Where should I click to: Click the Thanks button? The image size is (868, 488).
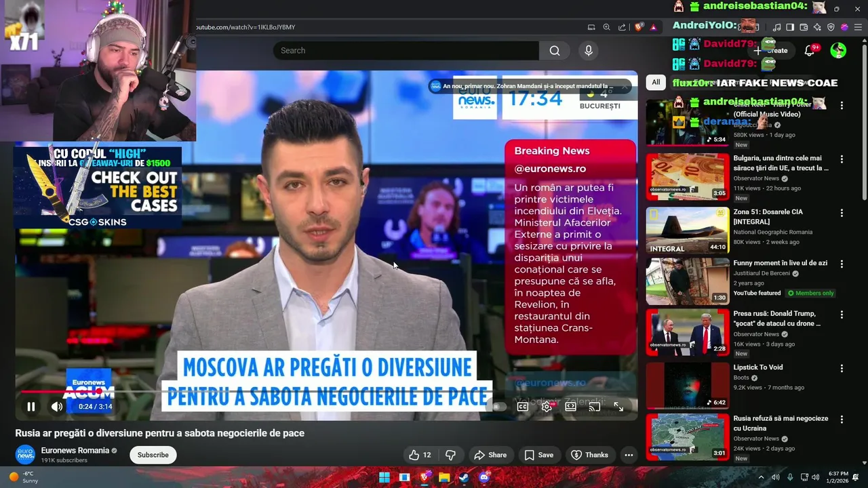tap(589, 455)
